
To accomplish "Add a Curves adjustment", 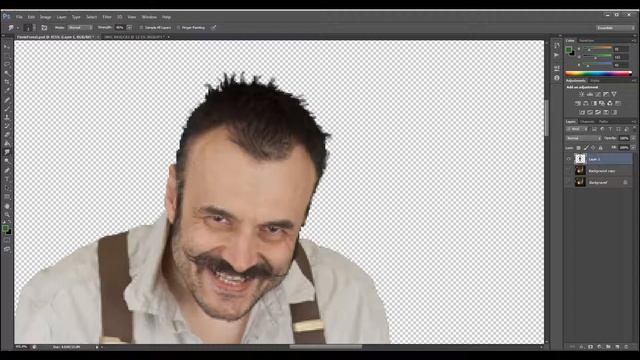I will pyautogui.click(x=598, y=94).
